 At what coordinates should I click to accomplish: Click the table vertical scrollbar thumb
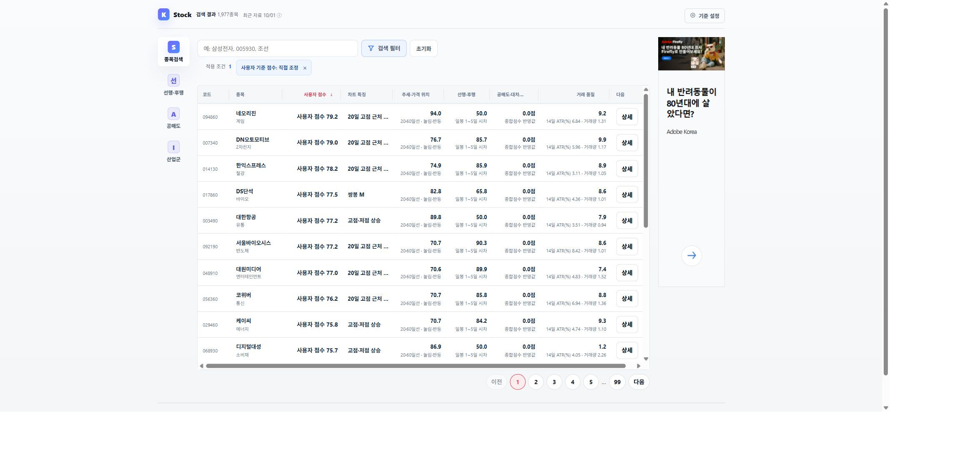coord(646,161)
